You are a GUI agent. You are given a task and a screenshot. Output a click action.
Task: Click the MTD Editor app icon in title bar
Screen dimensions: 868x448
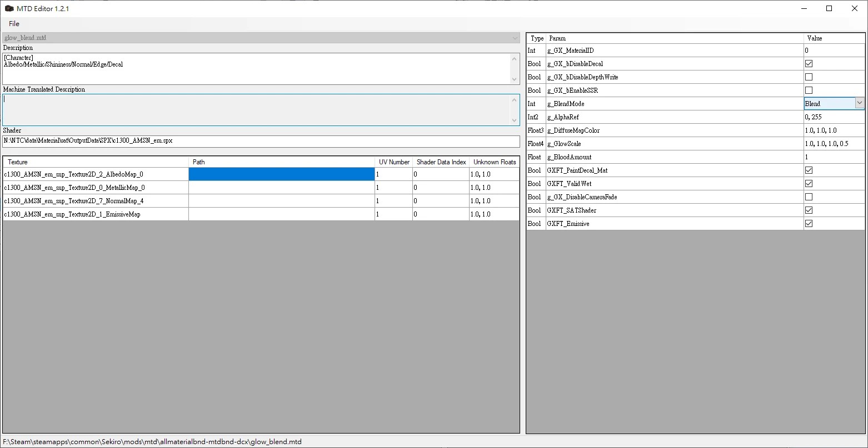pos(9,9)
